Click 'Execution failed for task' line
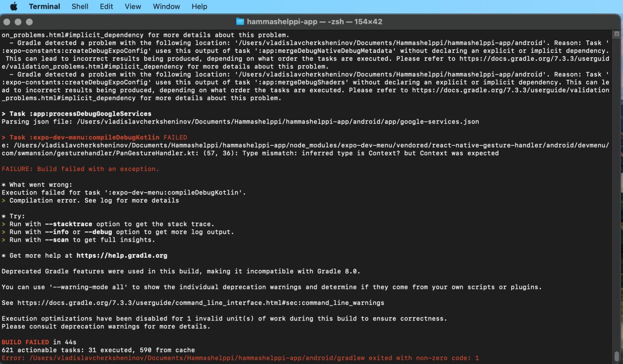 coord(124,192)
